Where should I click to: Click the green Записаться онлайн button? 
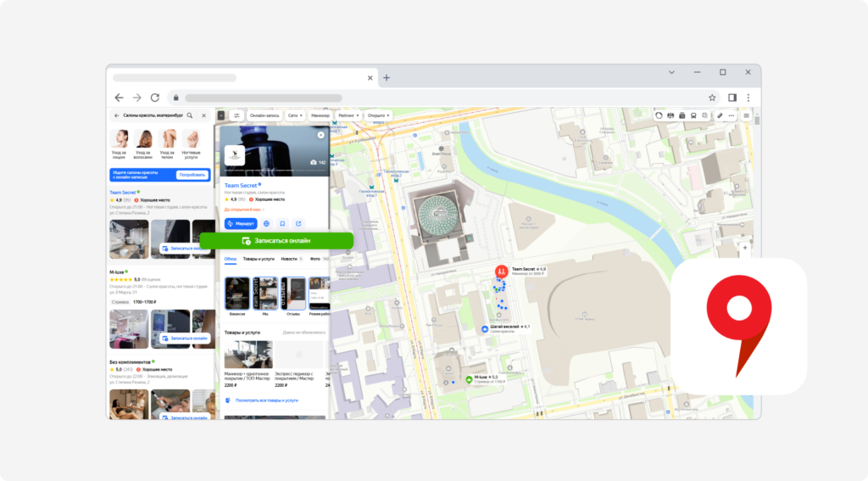pos(276,241)
